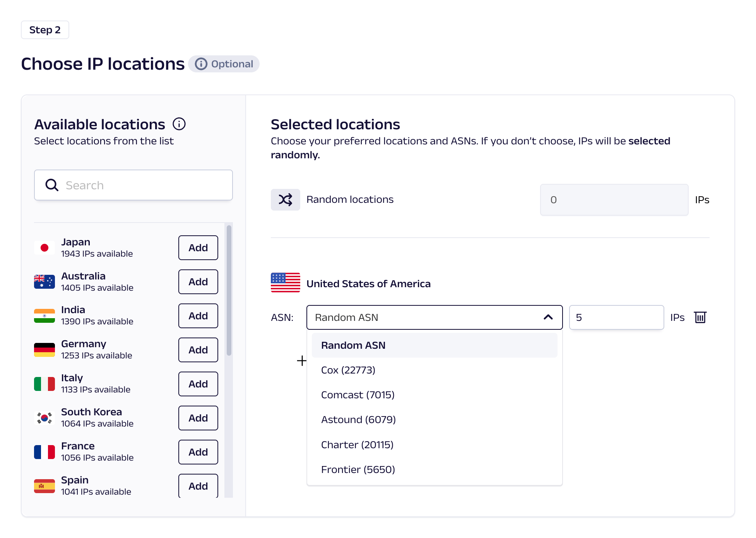756x538 pixels.
Task: Click the plus icon to add another ASN
Action: click(x=301, y=361)
